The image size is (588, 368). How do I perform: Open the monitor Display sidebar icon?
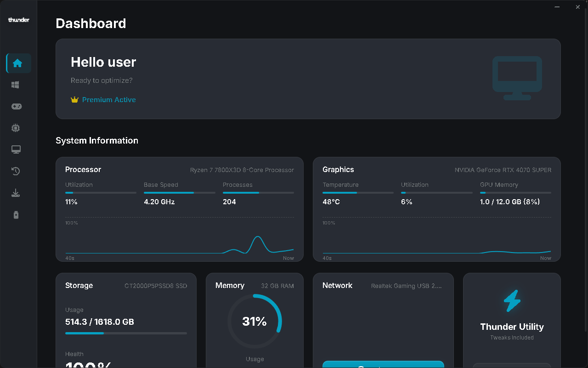point(16,149)
